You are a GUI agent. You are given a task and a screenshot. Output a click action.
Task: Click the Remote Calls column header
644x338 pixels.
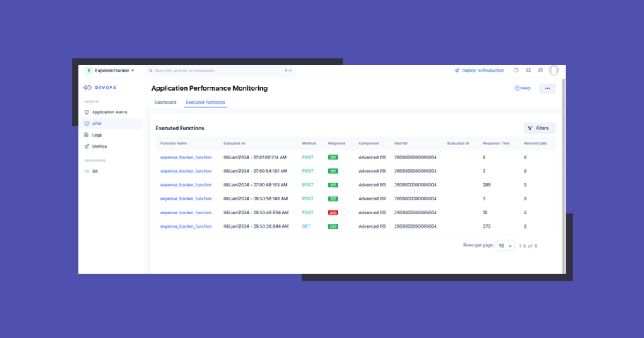pyautogui.click(x=536, y=144)
